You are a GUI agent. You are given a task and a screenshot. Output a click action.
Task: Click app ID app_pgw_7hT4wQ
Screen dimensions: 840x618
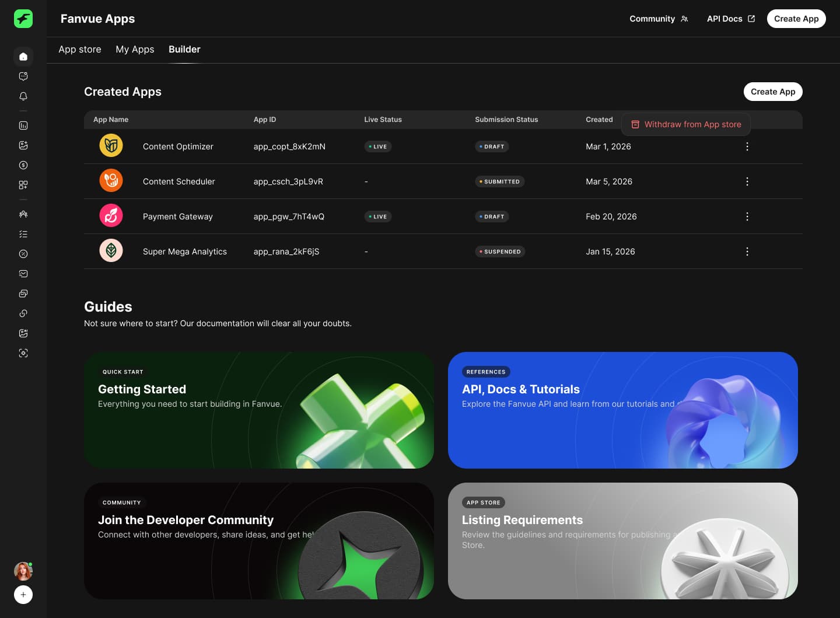pyautogui.click(x=289, y=217)
